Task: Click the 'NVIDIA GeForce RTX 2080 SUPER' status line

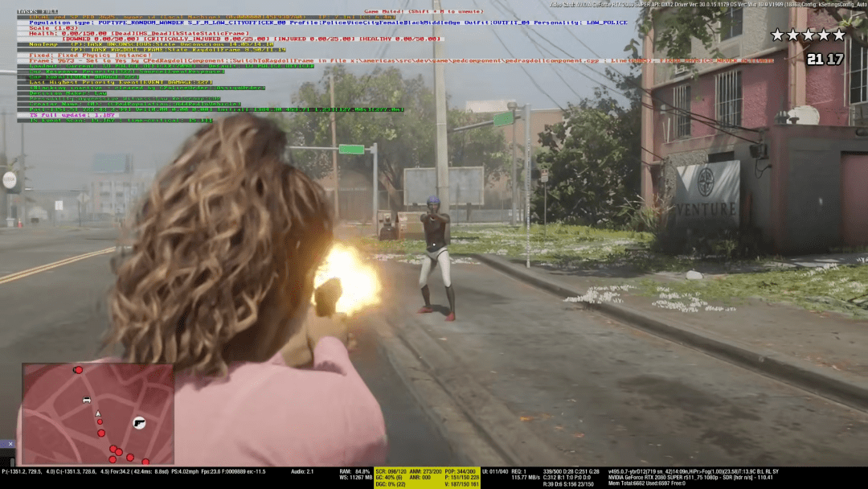Action: pos(690,478)
